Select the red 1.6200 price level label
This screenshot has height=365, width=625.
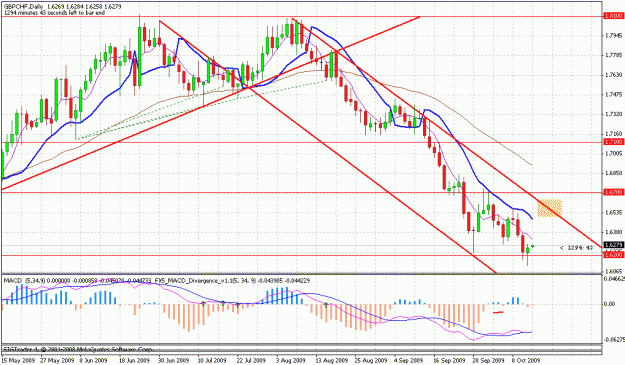coord(614,254)
